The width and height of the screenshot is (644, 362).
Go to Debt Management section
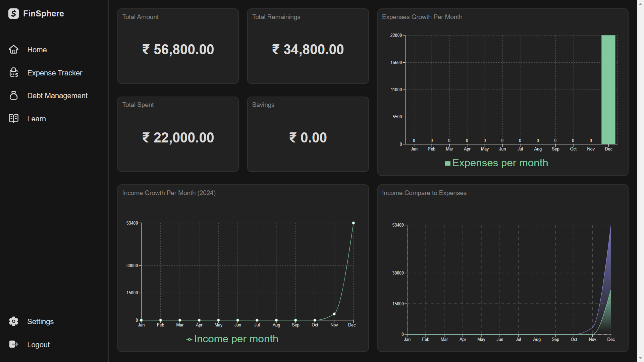coord(57,96)
